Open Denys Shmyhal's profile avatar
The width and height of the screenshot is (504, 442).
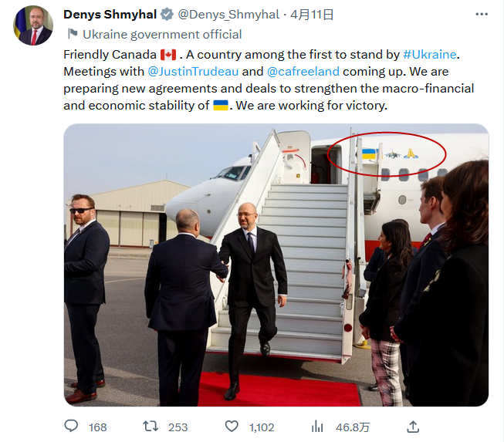pyautogui.click(x=32, y=25)
